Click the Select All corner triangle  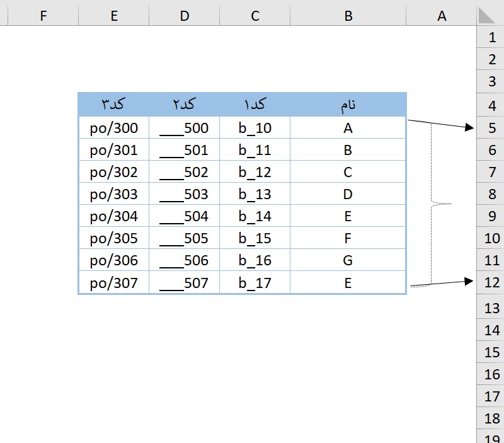coord(490,15)
